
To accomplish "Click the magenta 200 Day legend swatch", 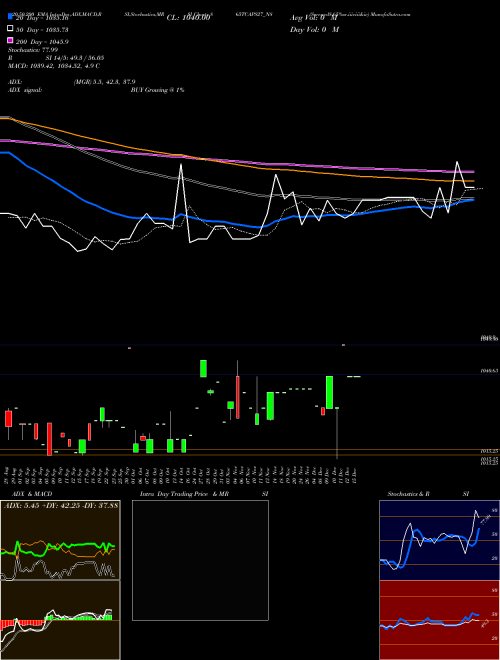I will [x=11, y=40].
